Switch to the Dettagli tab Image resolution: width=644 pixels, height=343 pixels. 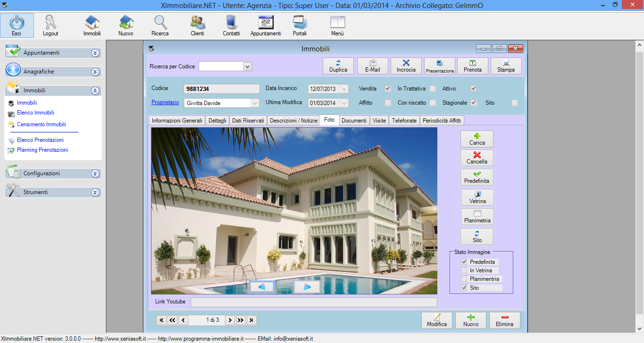point(217,121)
